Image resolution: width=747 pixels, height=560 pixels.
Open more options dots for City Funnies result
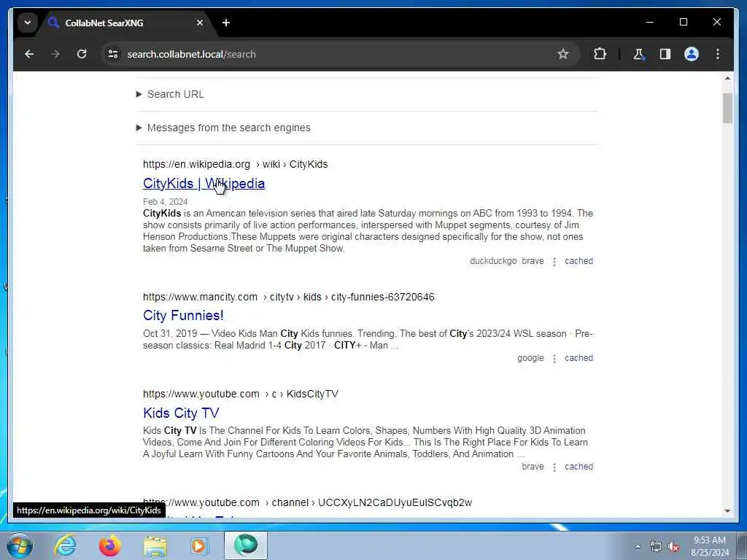[x=554, y=359]
